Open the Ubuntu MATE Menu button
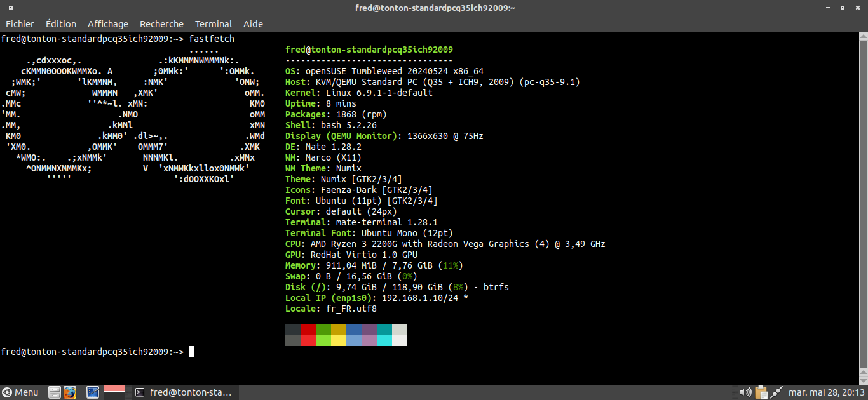 pyautogui.click(x=20, y=392)
